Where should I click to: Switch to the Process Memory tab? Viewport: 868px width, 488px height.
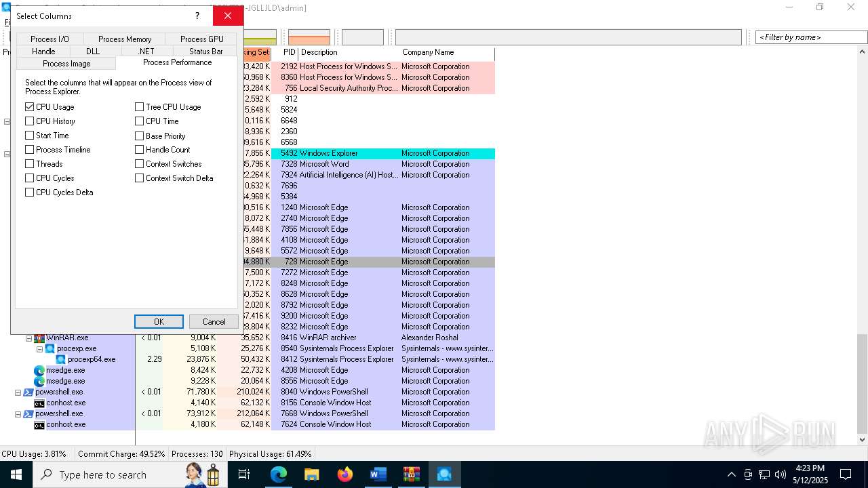click(125, 39)
